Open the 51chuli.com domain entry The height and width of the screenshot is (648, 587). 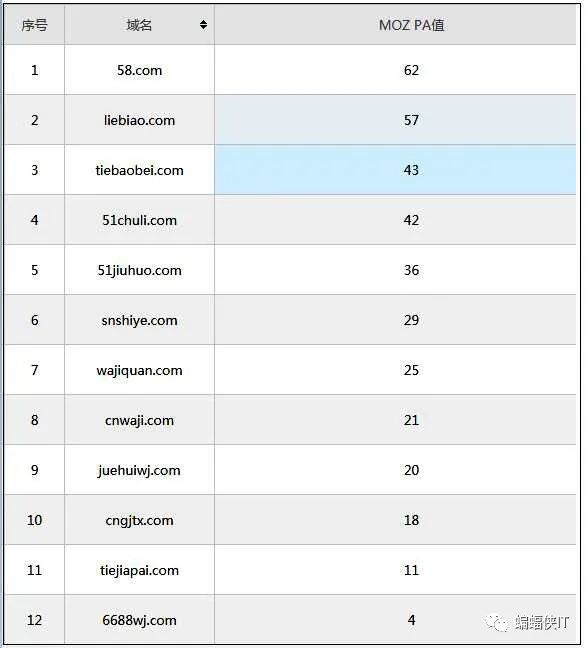point(139,220)
